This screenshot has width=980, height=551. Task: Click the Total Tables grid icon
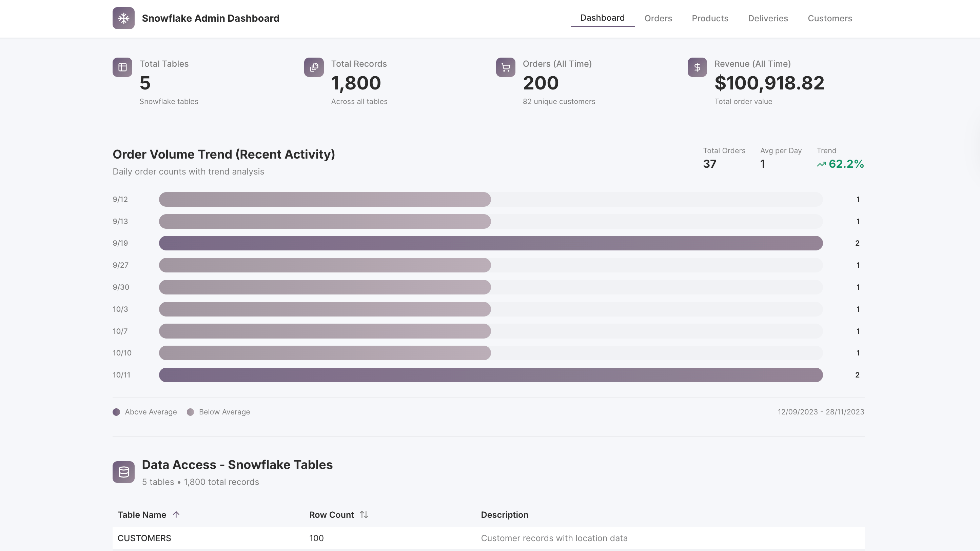(x=122, y=67)
